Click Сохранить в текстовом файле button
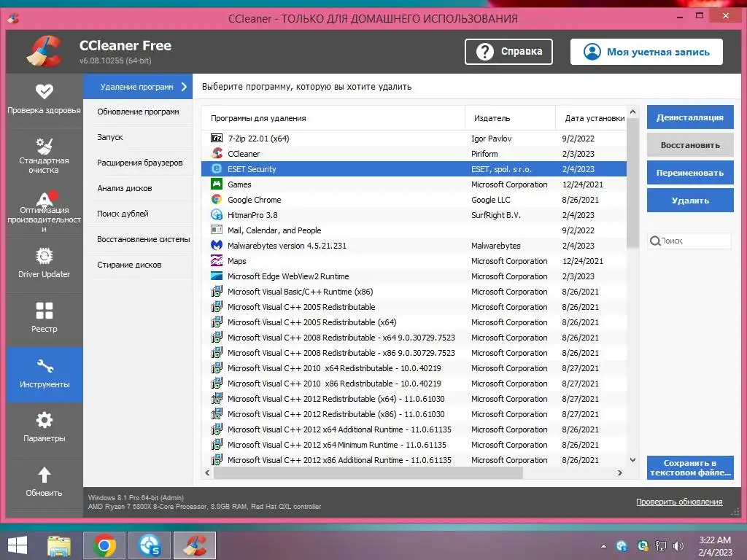This screenshot has height=560, width=747. [x=690, y=467]
